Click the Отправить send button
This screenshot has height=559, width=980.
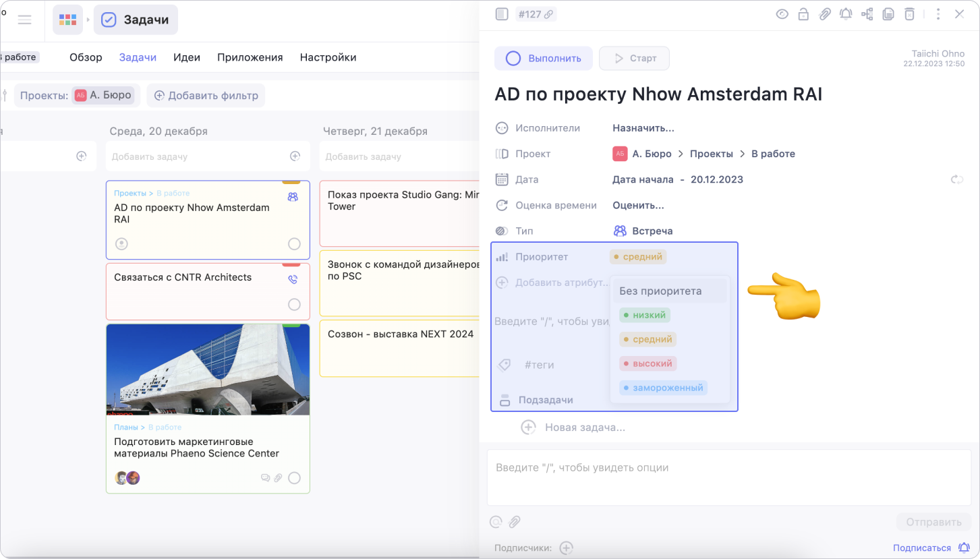[933, 522]
